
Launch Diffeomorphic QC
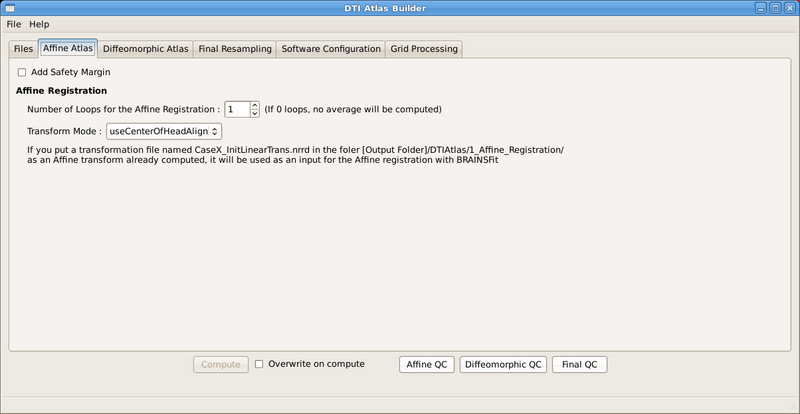tap(503, 364)
